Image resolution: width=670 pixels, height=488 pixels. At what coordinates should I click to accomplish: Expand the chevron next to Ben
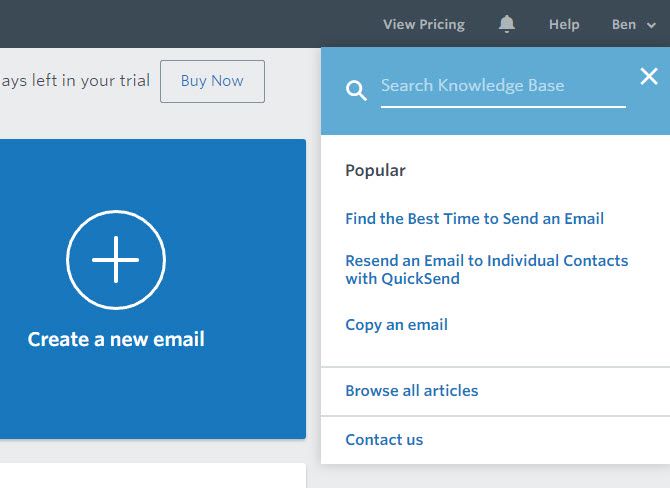(652, 25)
